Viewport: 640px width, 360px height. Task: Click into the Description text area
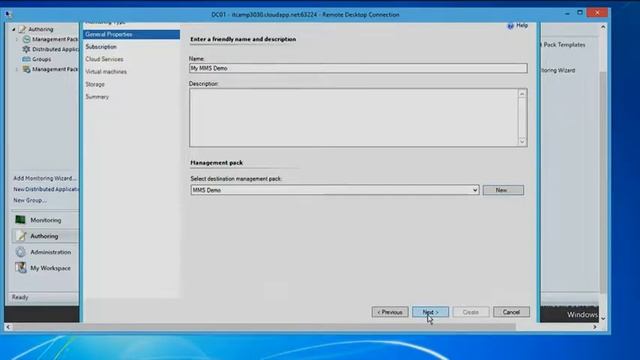[x=353, y=118]
